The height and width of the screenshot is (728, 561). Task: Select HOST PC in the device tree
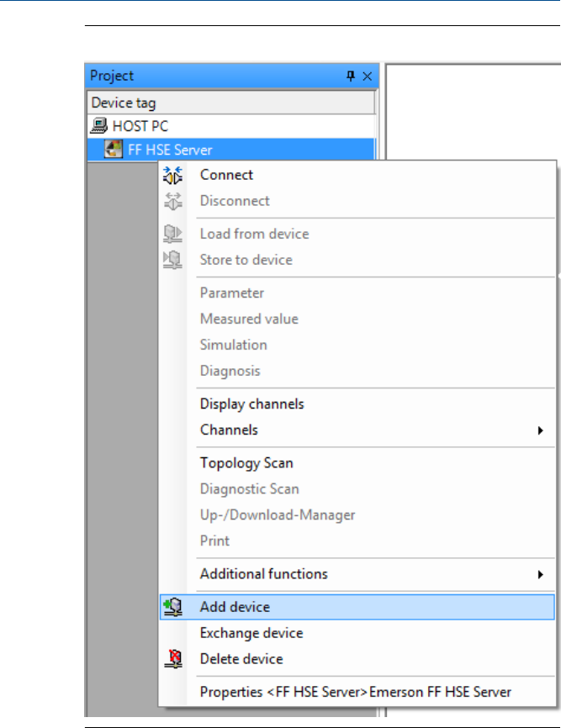click(x=140, y=126)
